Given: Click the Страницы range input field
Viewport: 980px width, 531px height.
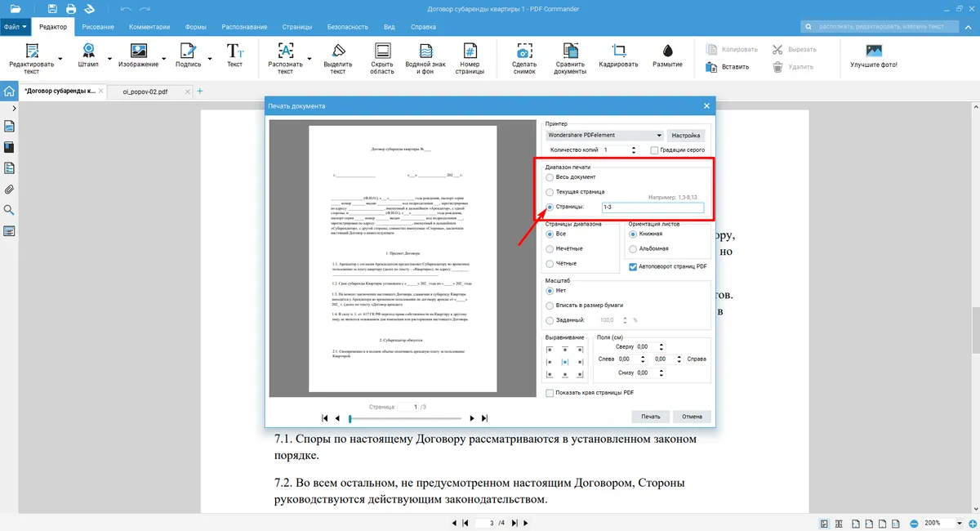Looking at the screenshot, I should click(653, 207).
